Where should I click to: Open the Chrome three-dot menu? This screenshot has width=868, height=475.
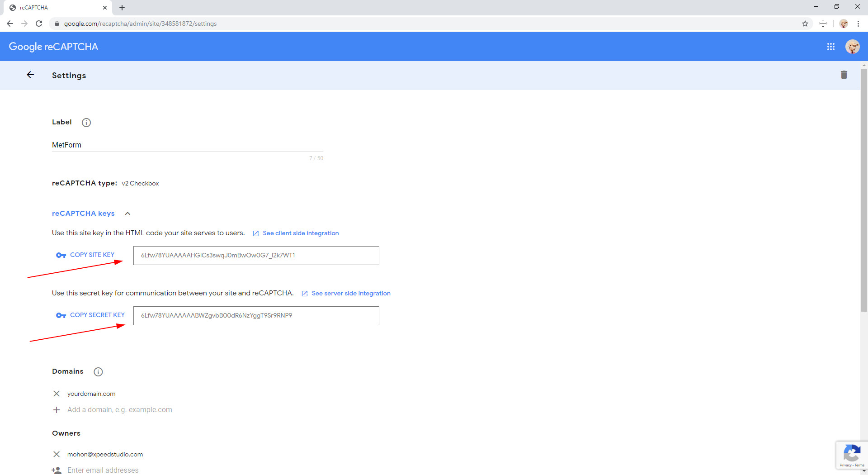coord(858,24)
